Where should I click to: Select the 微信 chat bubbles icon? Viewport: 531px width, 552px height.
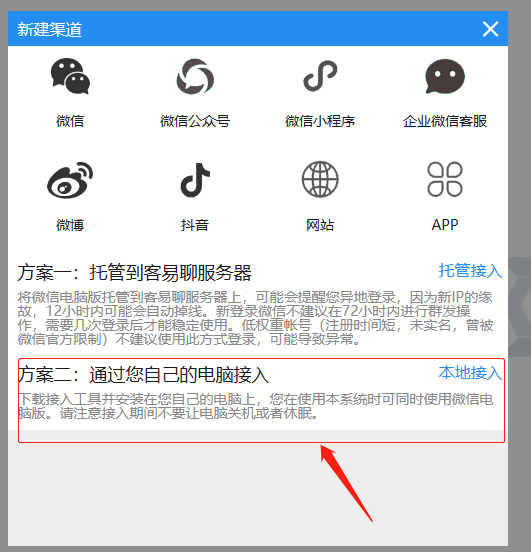pos(70,76)
